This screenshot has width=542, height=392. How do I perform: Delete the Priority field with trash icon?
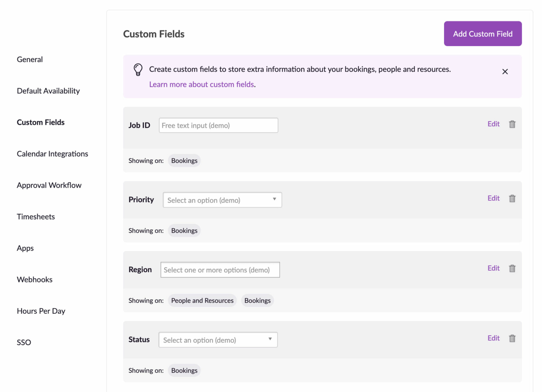tap(512, 198)
